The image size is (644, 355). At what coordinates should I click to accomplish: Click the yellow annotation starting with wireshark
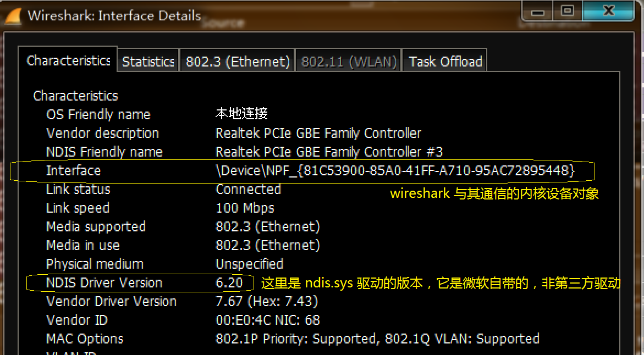[494, 194]
